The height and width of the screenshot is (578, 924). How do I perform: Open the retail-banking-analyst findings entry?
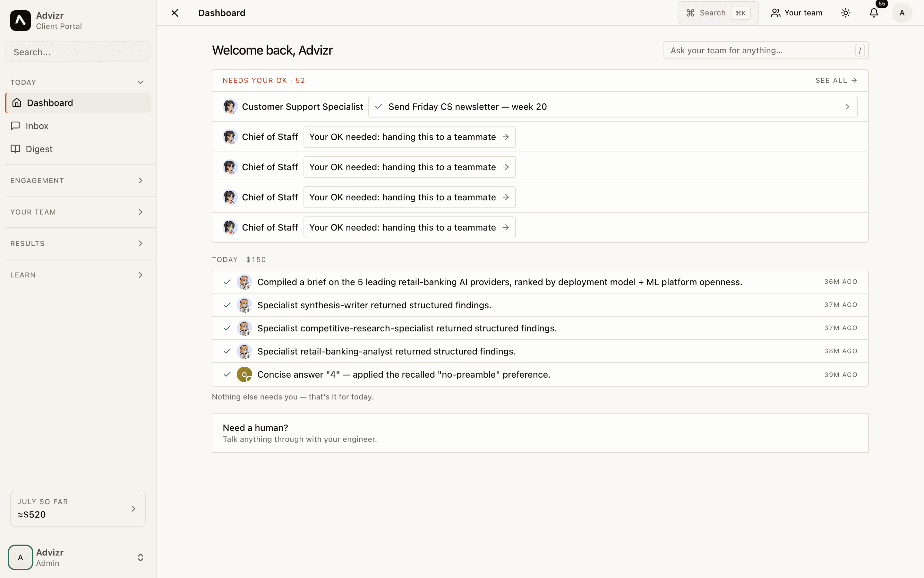pos(540,351)
